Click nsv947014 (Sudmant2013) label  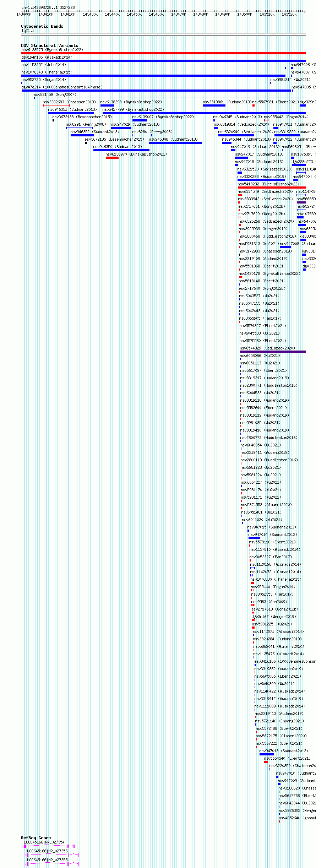click(x=273, y=535)
